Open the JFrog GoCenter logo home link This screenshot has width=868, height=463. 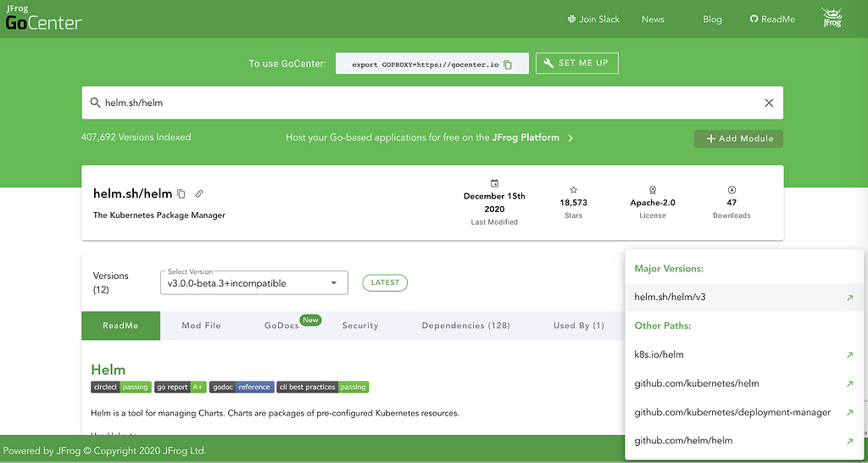pyautogui.click(x=44, y=20)
